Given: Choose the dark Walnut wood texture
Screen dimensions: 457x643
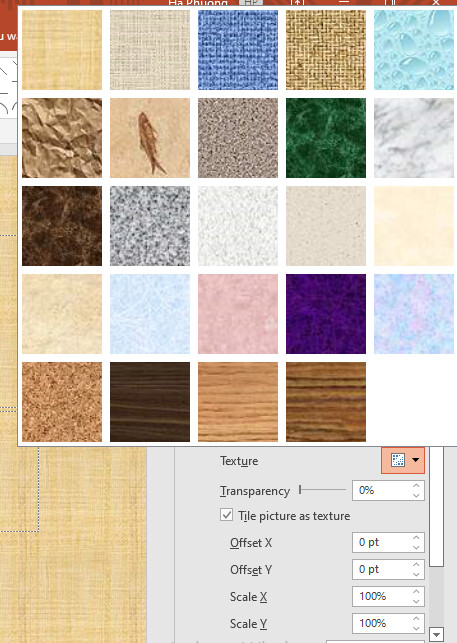Looking at the screenshot, I should [150, 402].
